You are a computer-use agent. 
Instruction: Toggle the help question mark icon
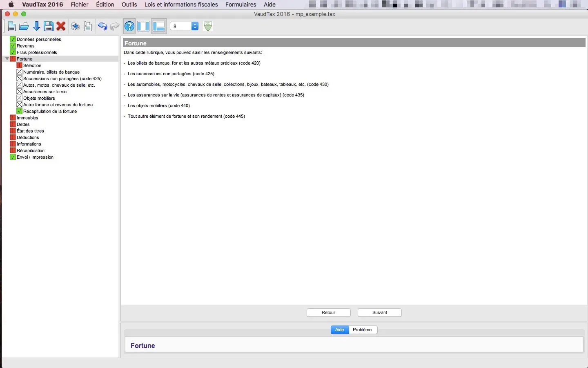(x=129, y=27)
